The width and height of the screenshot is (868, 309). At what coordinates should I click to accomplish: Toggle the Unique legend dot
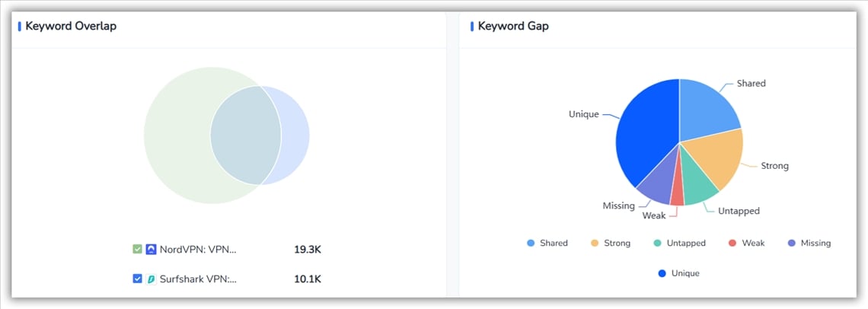click(662, 273)
